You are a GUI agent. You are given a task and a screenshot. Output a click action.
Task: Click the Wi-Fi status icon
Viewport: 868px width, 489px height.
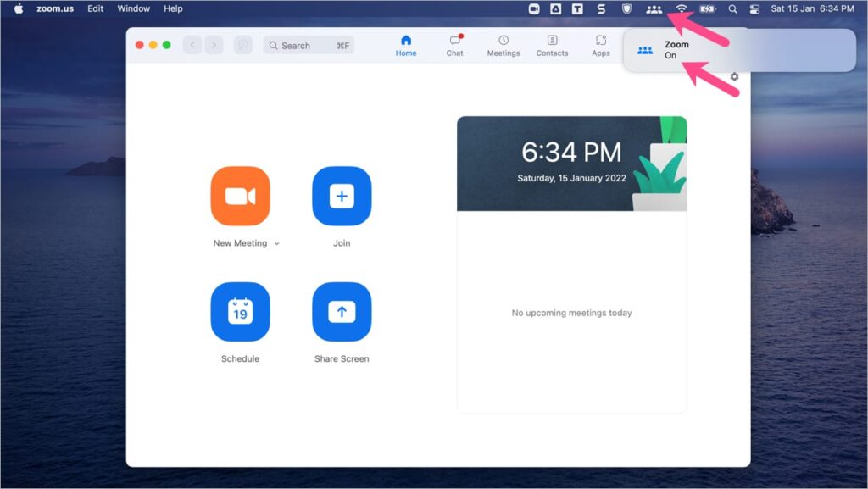(x=683, y=8)
